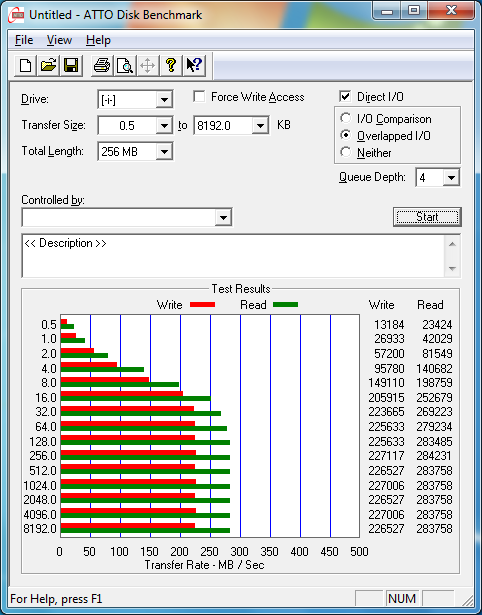Viewport: 482px width, 615px height.
Task: Click write value 149110 in results
Action: coord(386,383)
